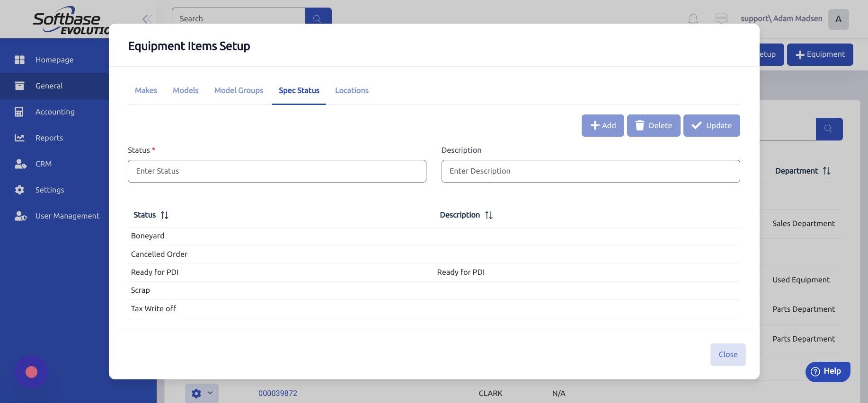Focus the Enter Status input field

pyautogui.click(x=277, y=171)
